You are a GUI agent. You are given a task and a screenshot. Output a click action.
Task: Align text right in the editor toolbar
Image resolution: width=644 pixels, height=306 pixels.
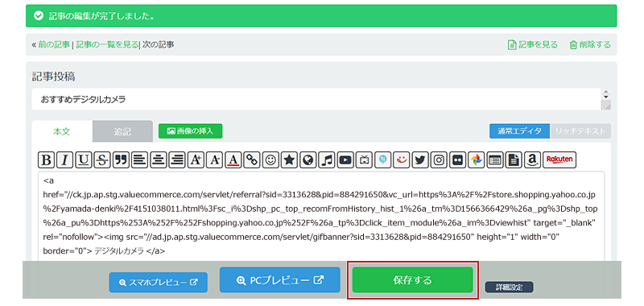(177, 160)
